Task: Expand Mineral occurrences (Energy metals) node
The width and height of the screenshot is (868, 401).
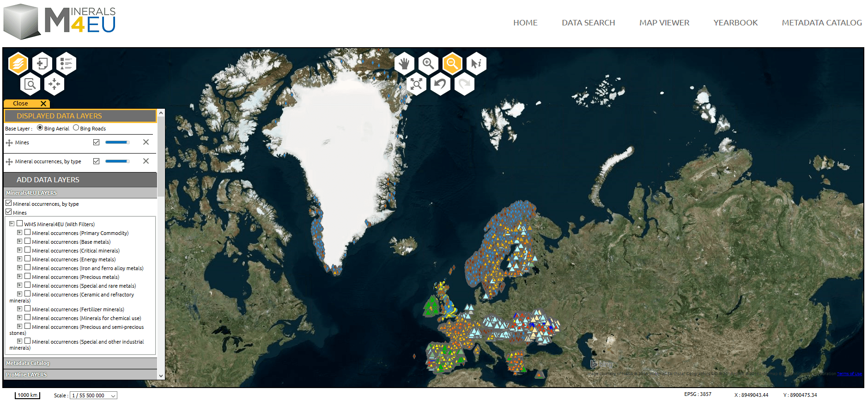Action: click(x=19, y=259)
